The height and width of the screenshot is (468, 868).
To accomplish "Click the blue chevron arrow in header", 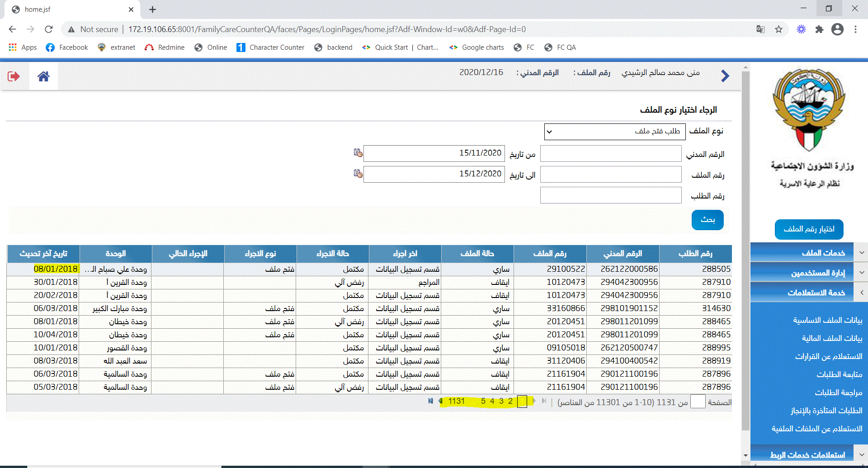I will tap(725, 76).
